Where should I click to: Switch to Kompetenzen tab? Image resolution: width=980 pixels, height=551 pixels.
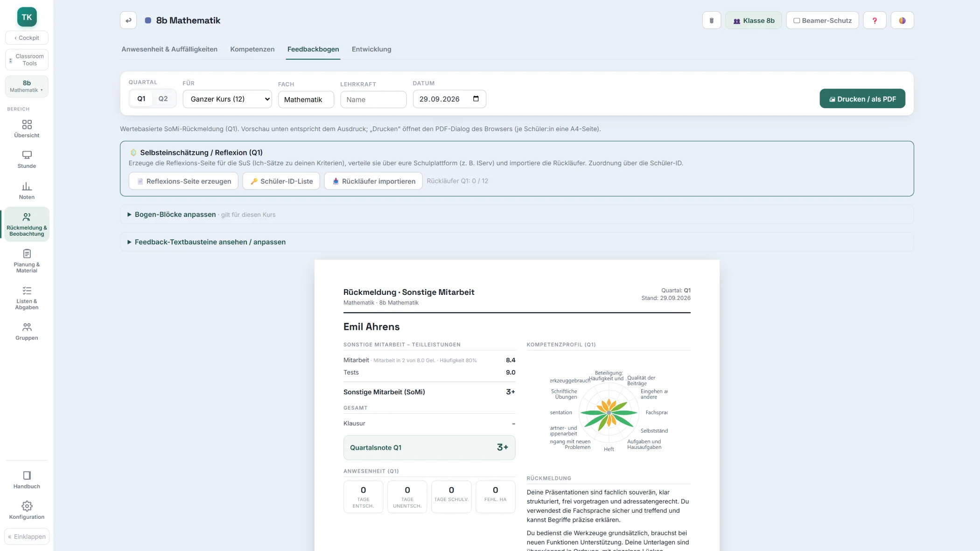point(252,49)
